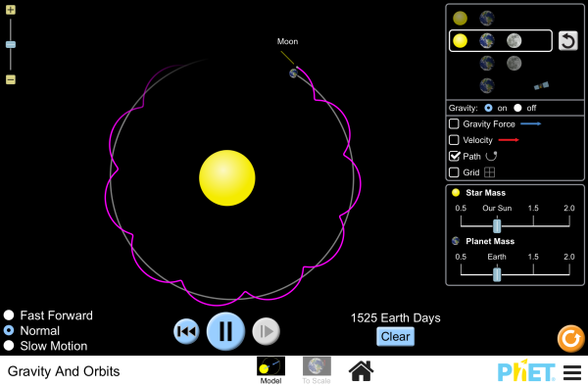
Task: Click the rewind button
Action: click(x=186, y=331)
